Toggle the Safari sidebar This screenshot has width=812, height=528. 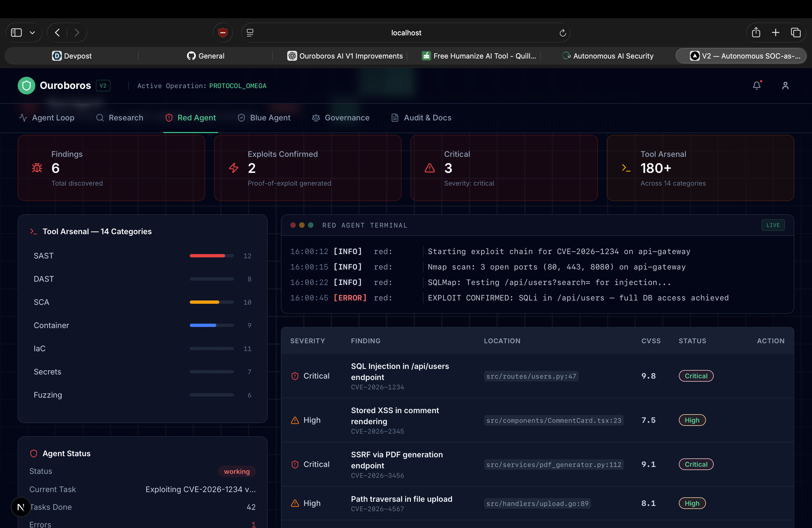click(x=16, y=33)
